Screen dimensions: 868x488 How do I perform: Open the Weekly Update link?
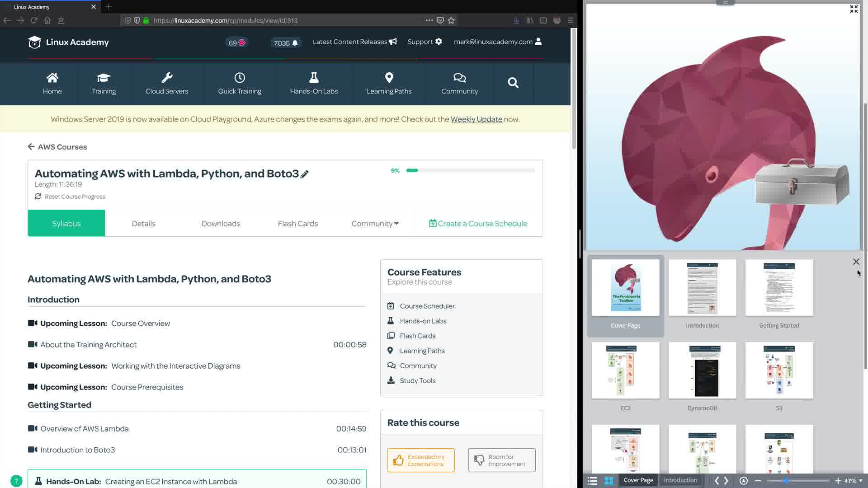(476, 119)
